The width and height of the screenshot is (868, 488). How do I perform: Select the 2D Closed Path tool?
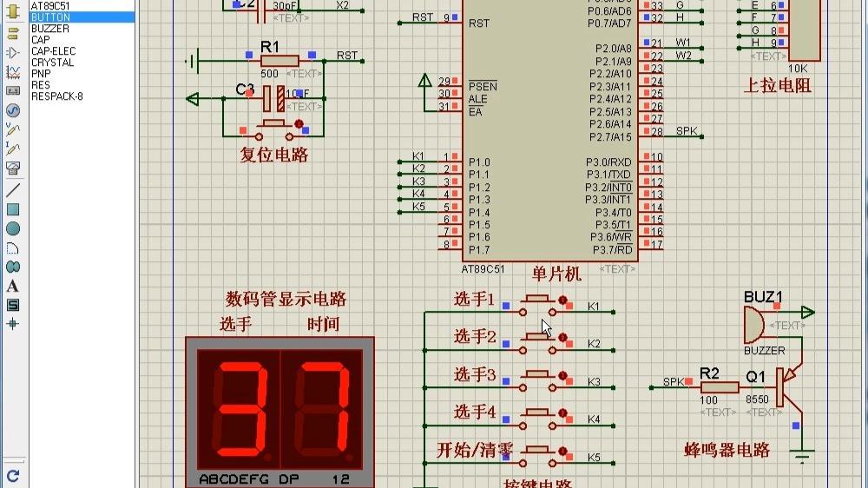click(13, 267)
